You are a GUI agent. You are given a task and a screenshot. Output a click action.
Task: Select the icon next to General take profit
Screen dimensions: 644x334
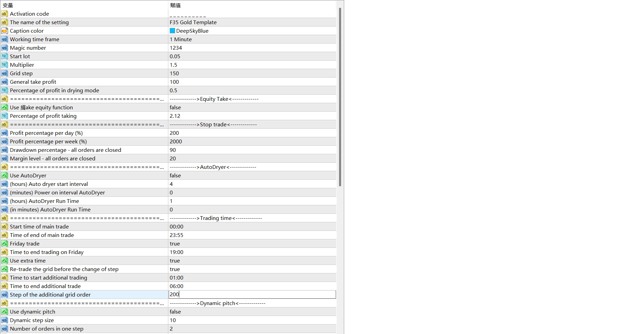tap(4, 82)
